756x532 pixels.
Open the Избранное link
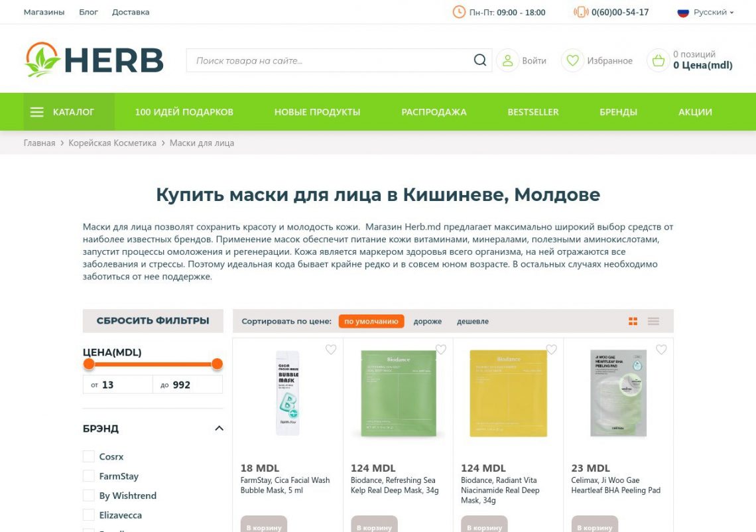tap(610, 61)
